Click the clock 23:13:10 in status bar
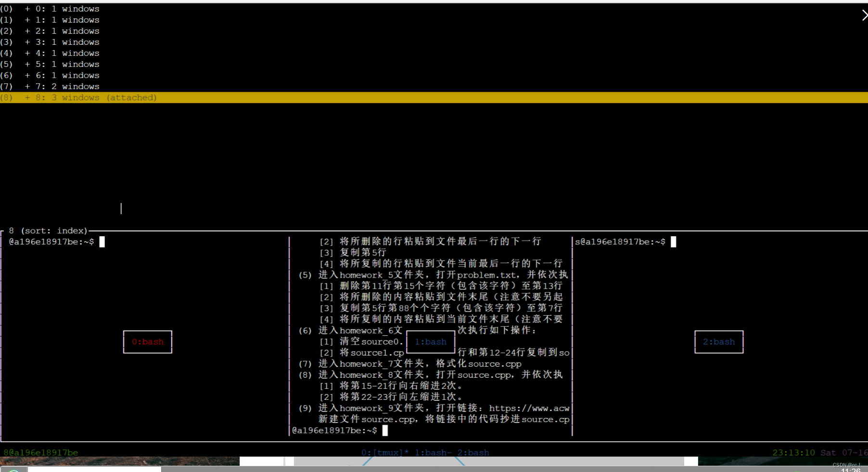 pyautogui.click(x=793, y=453)
